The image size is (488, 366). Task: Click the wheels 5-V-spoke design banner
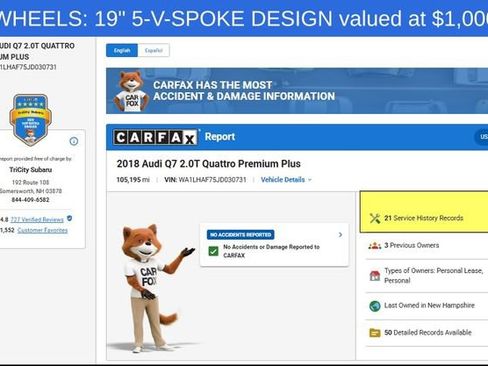(x=244, y=18)
